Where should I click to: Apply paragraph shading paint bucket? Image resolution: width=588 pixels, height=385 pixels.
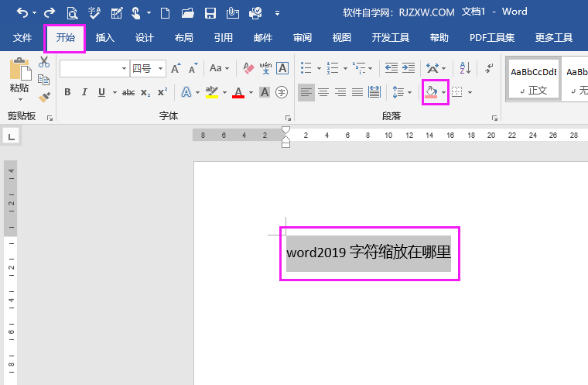431,92
